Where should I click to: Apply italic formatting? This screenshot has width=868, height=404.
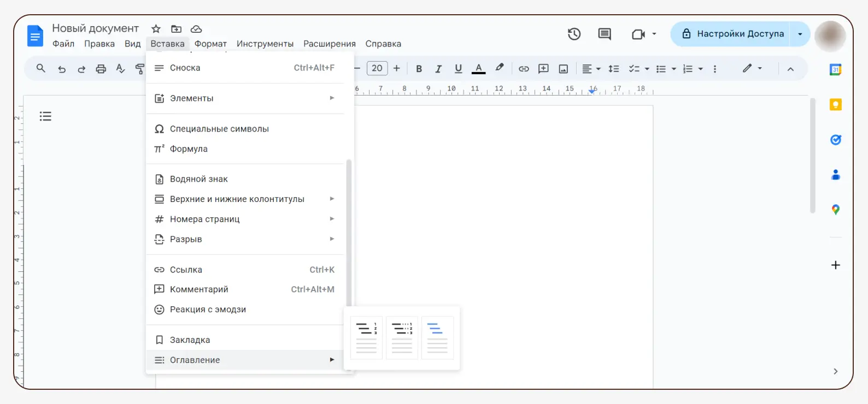(438, 69)
